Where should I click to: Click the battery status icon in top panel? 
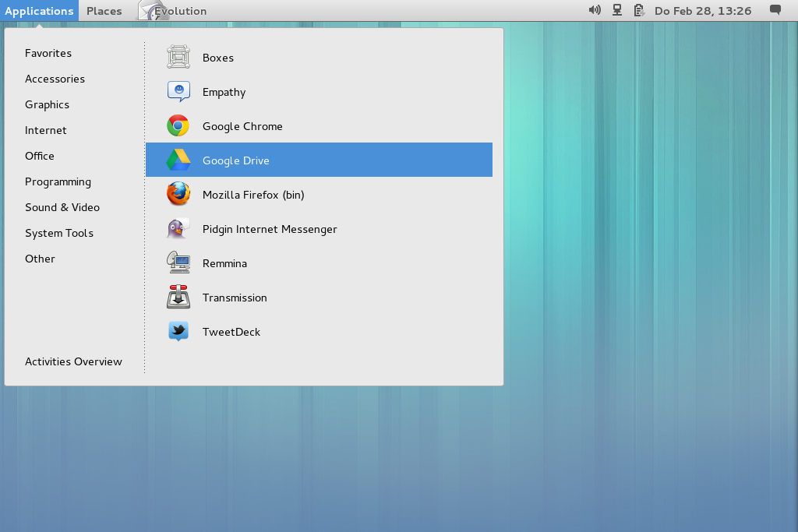point(639,10)
